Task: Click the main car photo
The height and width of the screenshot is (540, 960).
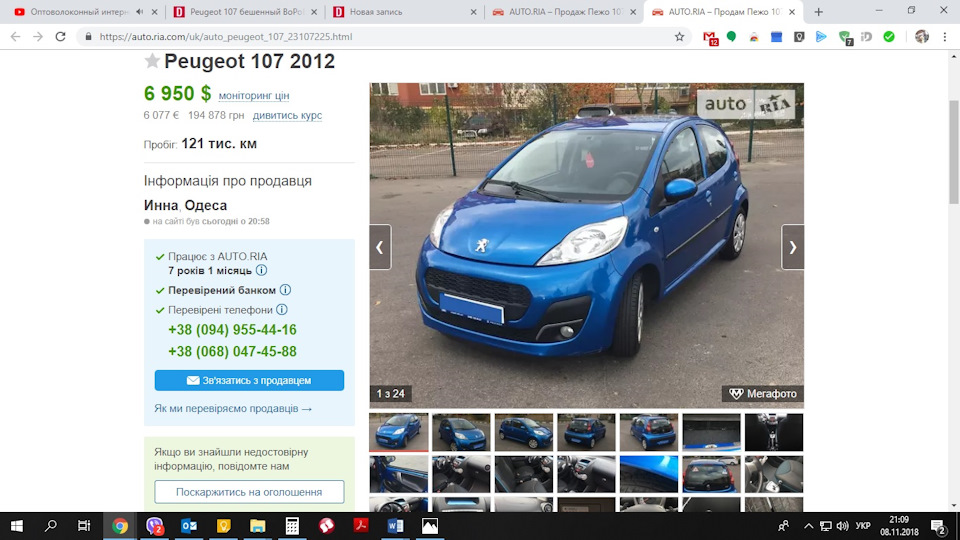Action: [587, 245]
